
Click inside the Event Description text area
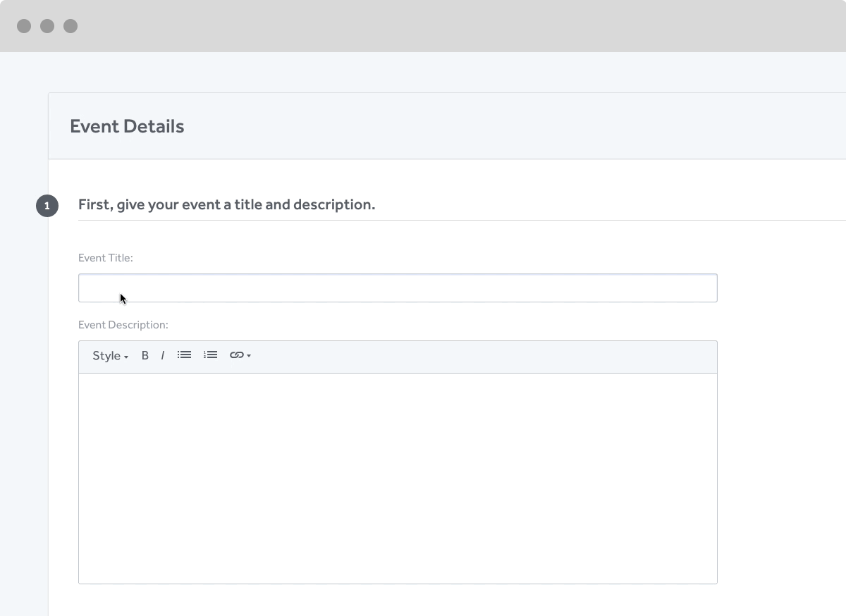[x=397, y=478]
